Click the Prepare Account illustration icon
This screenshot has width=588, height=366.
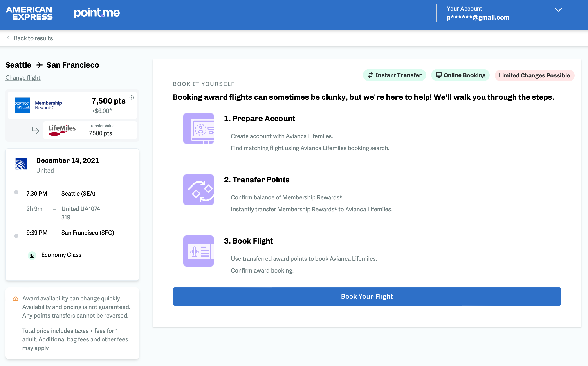199,129
